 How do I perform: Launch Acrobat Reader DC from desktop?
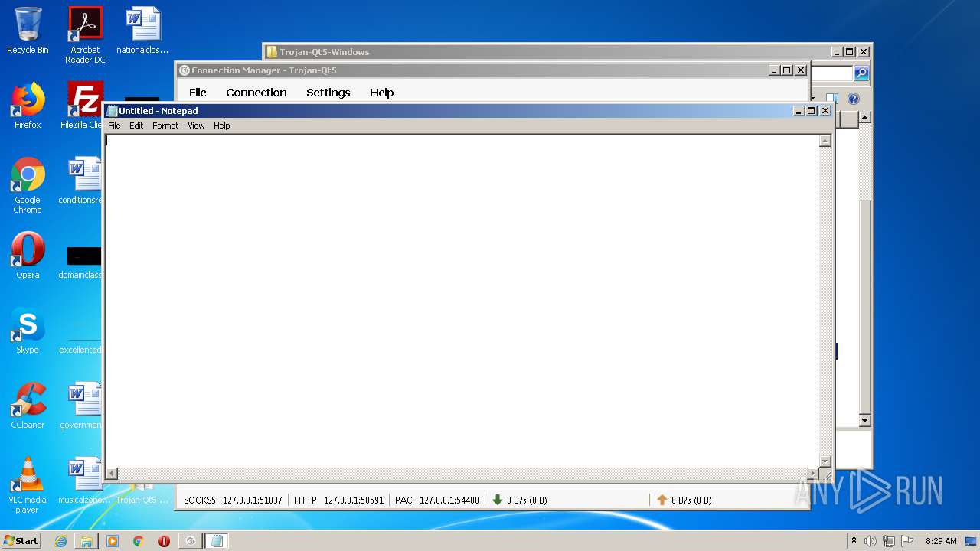tap(85, 34)
